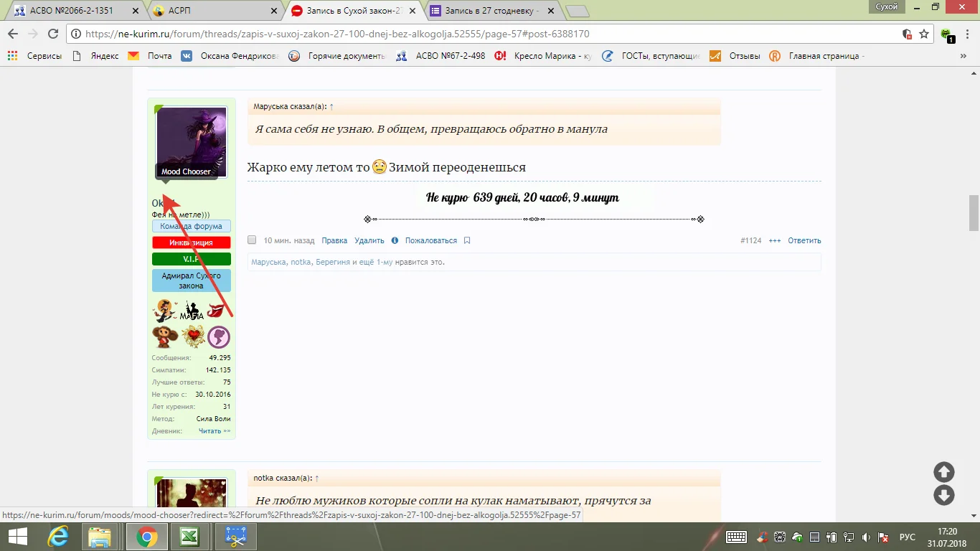The image size is (980, 551).
Task: Open the CCleaner tray icon
Action: pos(763,537)
